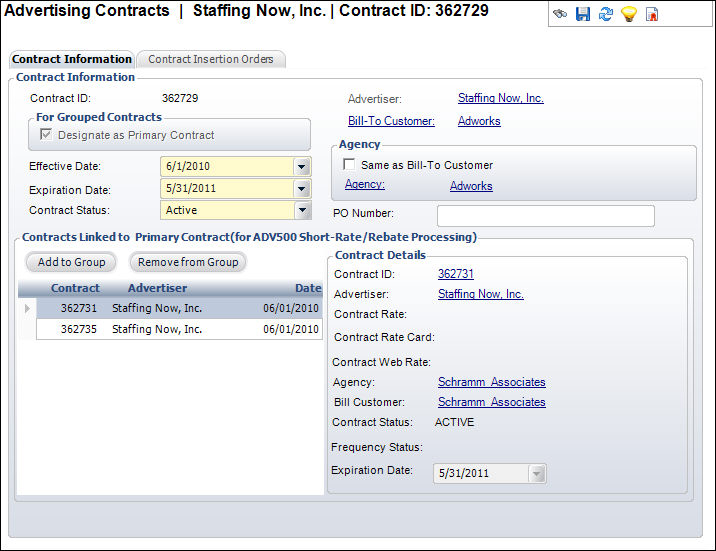Screen dimensions: 716x551
Task: Expand the Expiration Date 5/31/2011 dropdown
Action: tap(302, 188)
